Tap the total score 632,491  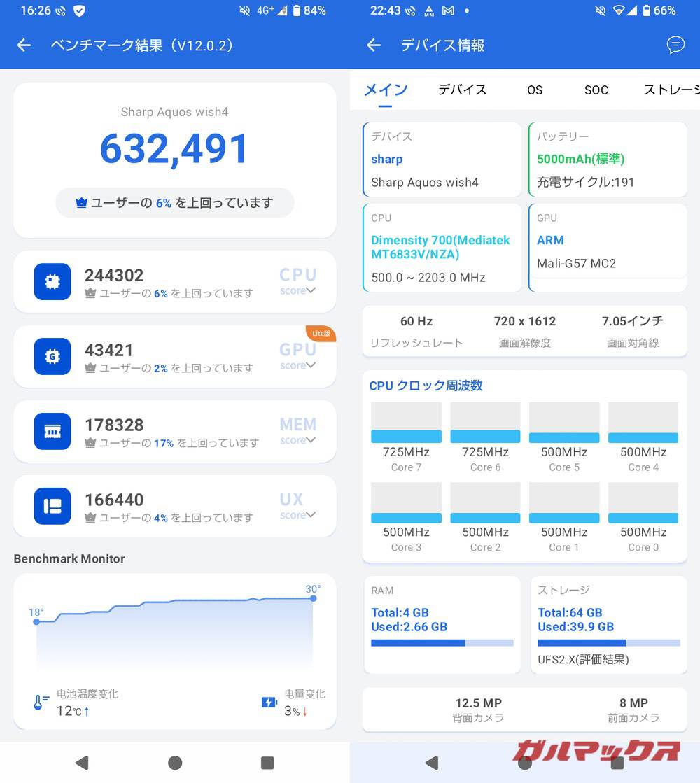tap(174, 149)
